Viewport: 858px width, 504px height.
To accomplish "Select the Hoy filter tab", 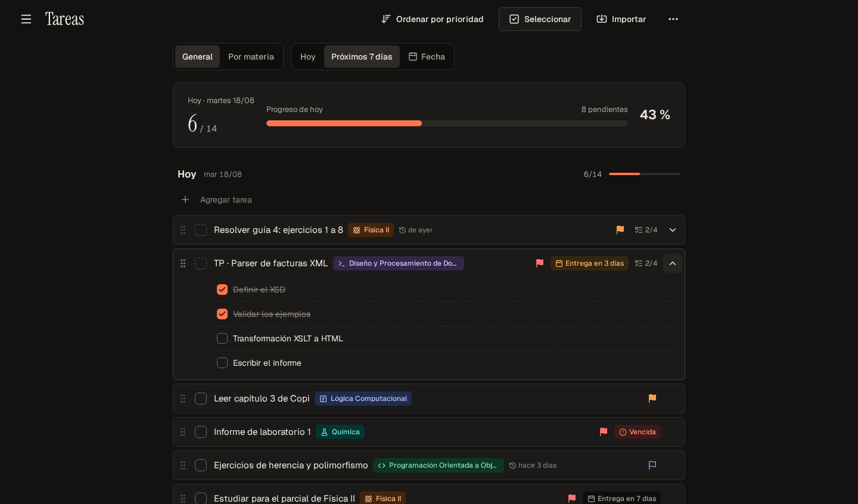I will 308,57.
